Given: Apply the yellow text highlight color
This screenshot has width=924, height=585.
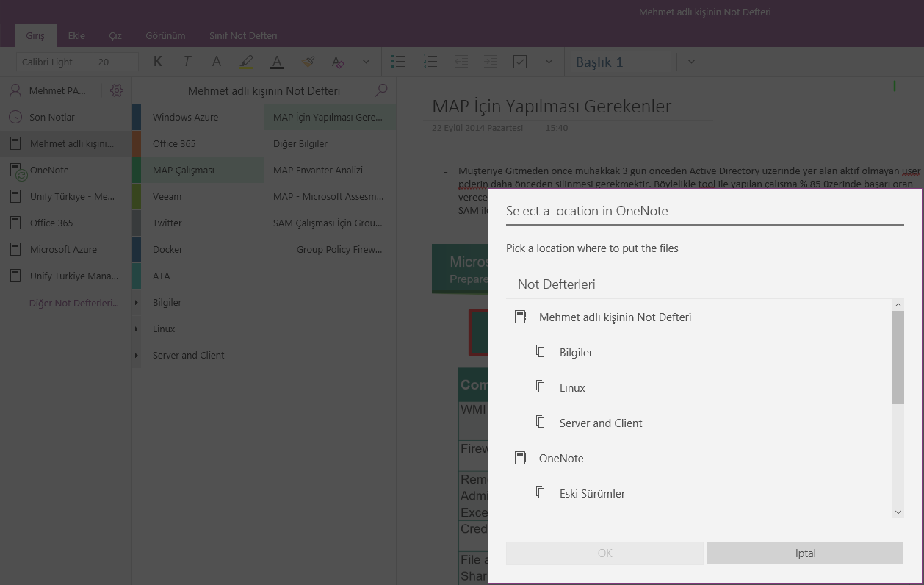Looking at the screenshot, I should (x=246, y=62).
